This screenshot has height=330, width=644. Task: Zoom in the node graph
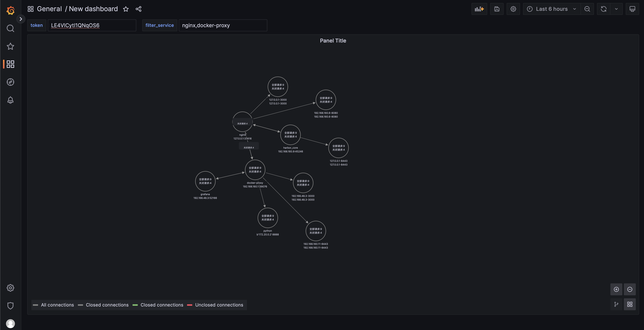pyautogui.click(x=616, y=289)
